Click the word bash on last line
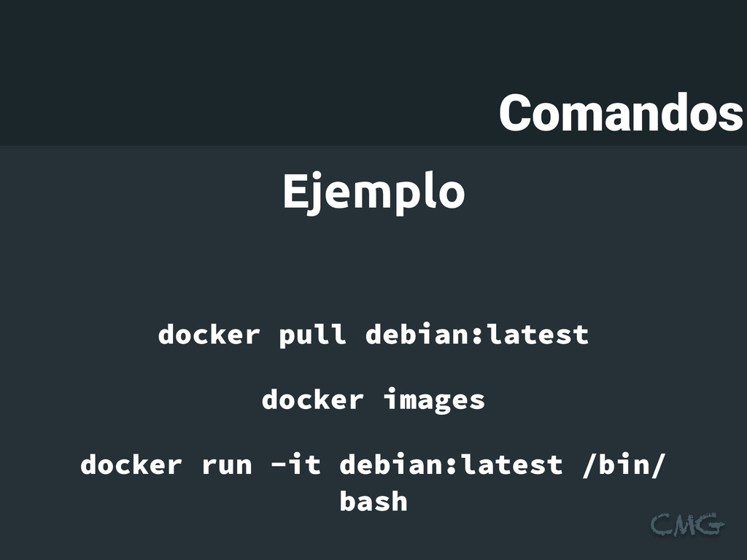The image size is (747, 560). (x=373, y=501)
